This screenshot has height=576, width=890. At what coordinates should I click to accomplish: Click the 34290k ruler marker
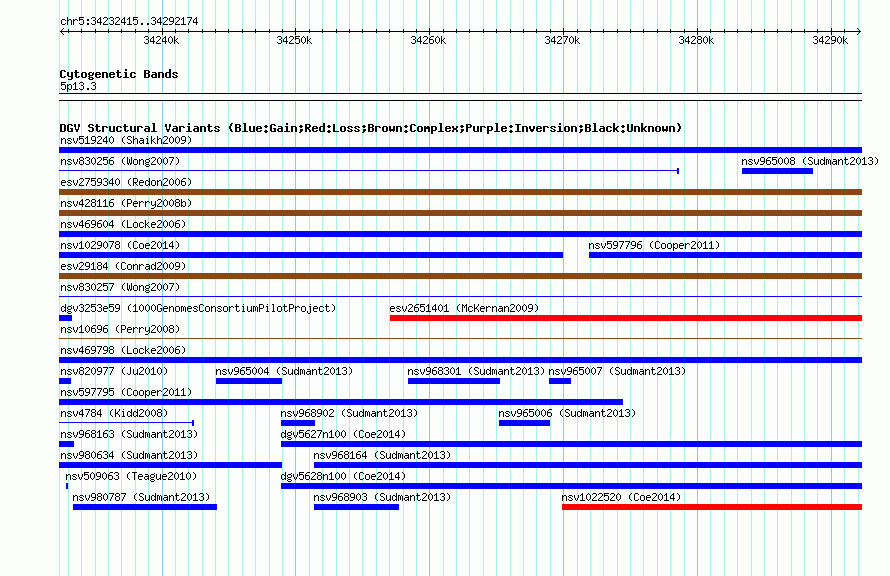pyautogui.click(x=830, y=40)
